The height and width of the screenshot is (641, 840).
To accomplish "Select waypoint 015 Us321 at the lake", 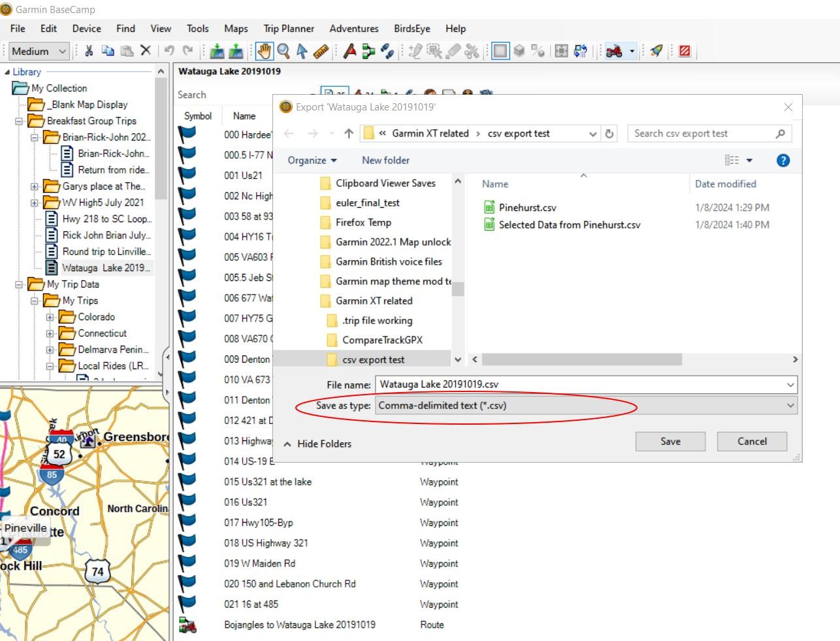I will pyautogui.click(x=268, y=482).
